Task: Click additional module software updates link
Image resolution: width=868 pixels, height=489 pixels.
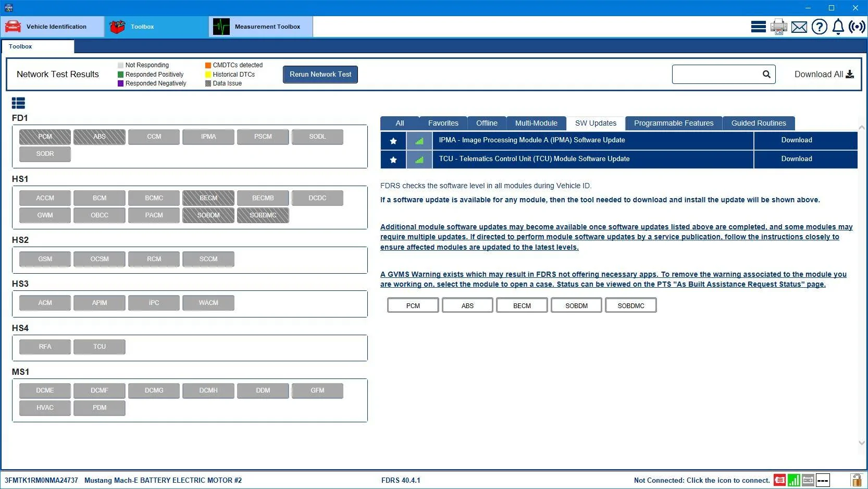Action: (x=616, y=237)
